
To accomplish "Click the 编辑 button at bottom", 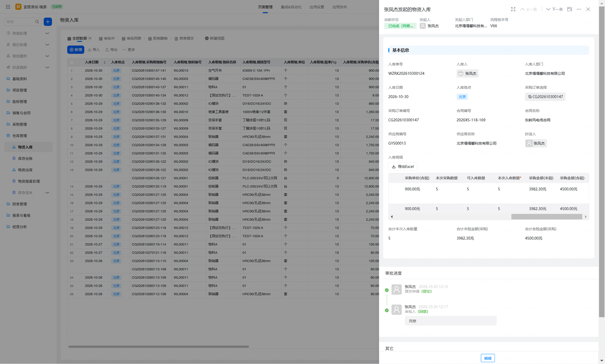I will click(x=488, y=358).
